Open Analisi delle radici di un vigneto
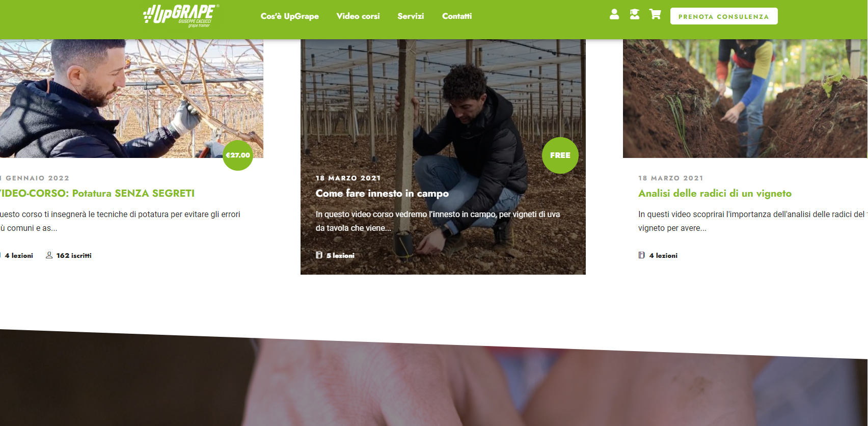The image size is (868, 426). 715,194
